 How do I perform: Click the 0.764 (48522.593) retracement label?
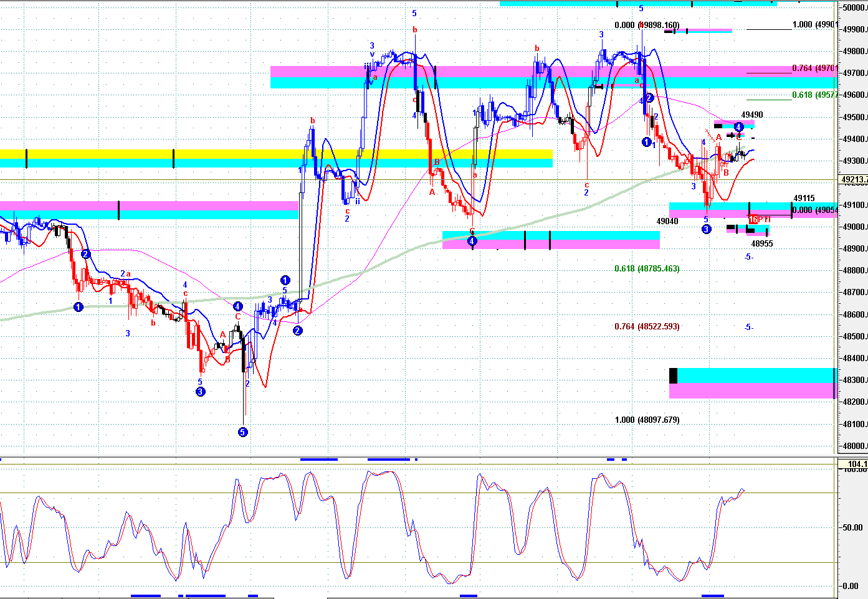647,326
